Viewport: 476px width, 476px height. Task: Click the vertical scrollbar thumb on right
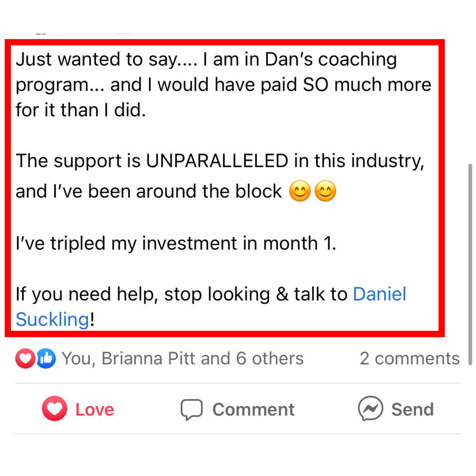tap(470, 264)
